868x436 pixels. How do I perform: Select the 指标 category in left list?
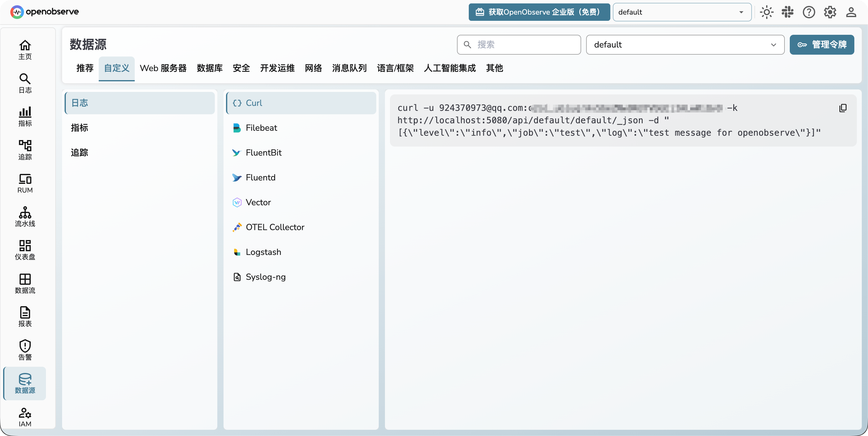139,128
